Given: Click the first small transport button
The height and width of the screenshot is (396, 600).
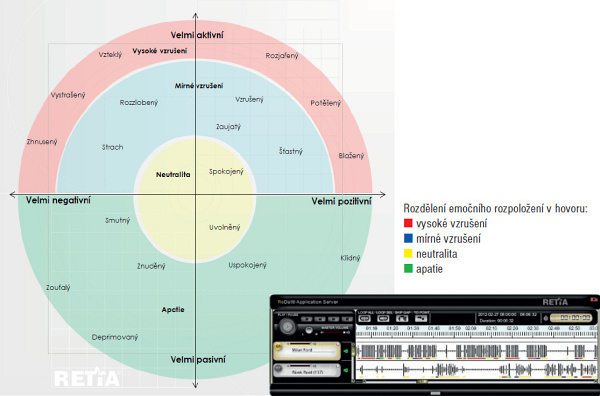Looking at the screenshot, I should click(307, 319).
